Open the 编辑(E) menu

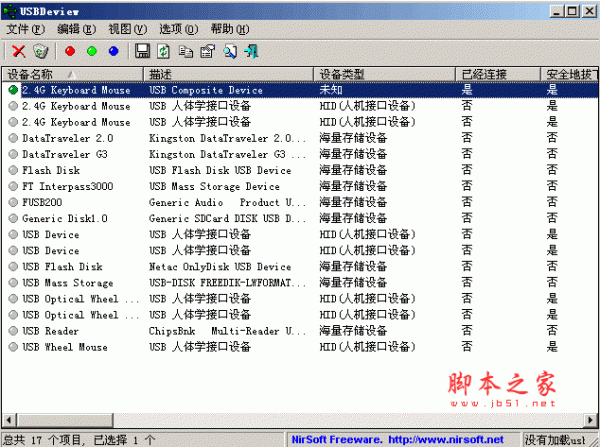click(76, 29)
